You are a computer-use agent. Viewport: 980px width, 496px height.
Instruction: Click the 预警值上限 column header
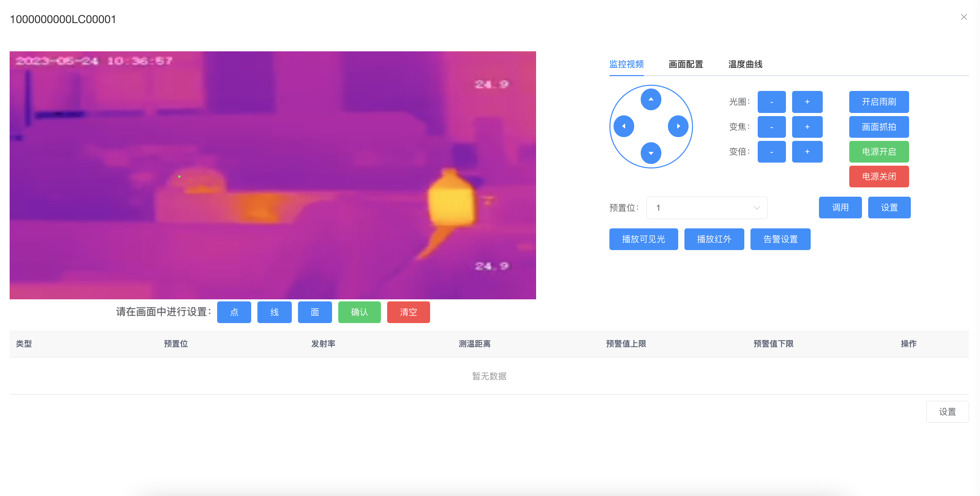(626, 344)
